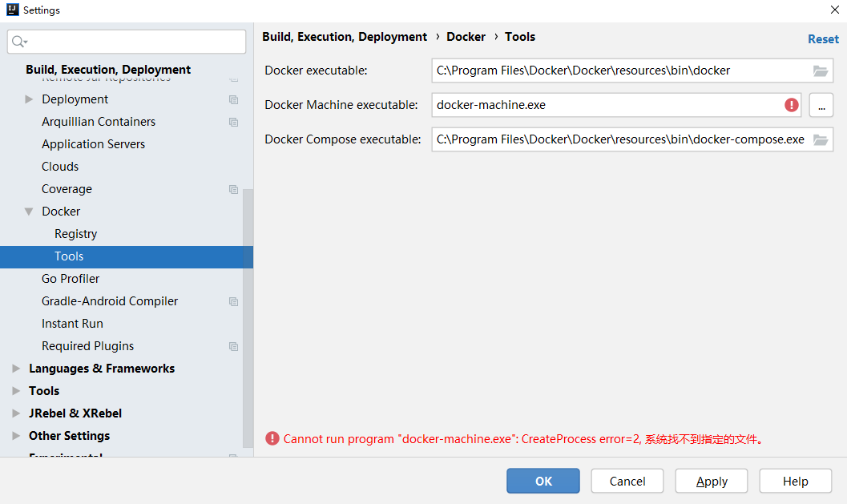Open folder picker for Docker Compose executable

tap(820, 139)
